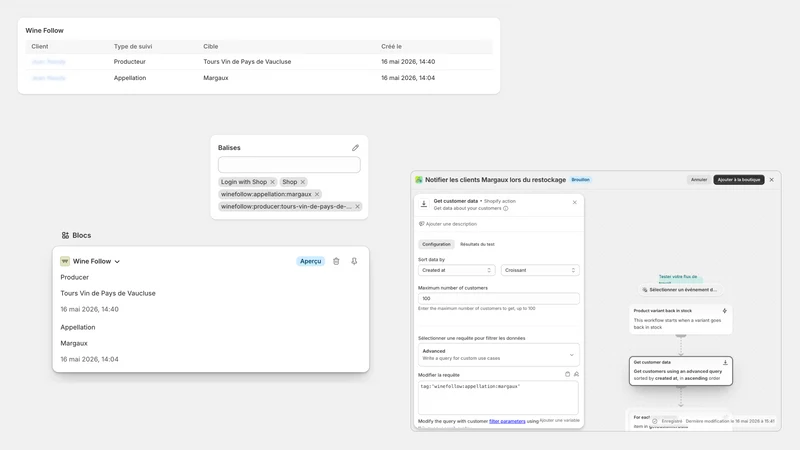Click '16 mai 2026, 14:04' table cell
Image resolution: width=800 pixels, height=450 pixels.
(x=408, y=78)
